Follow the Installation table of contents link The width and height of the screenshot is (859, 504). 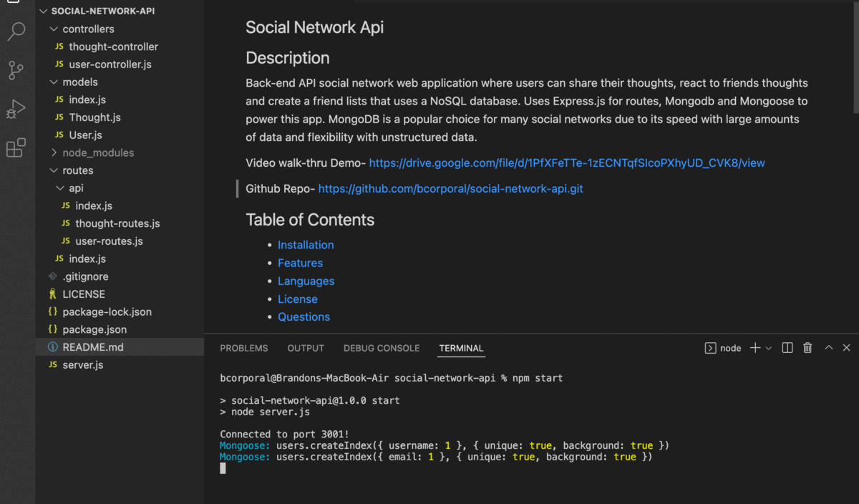(306, 245)
